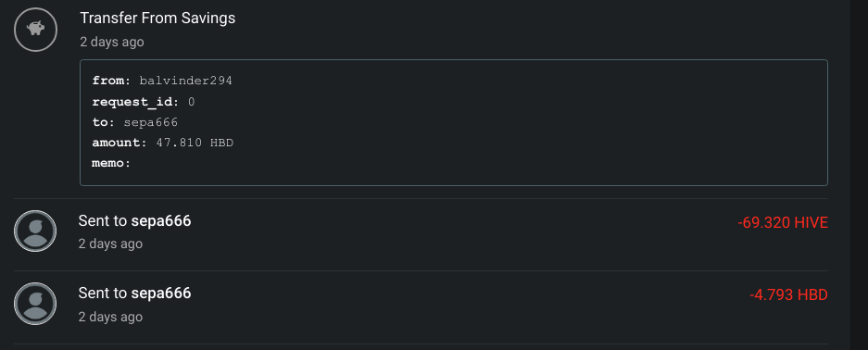Click the piggy bank savings icon
Viewport: 868px width, 350px height.
pyautogui.click(x=36, y=31)
